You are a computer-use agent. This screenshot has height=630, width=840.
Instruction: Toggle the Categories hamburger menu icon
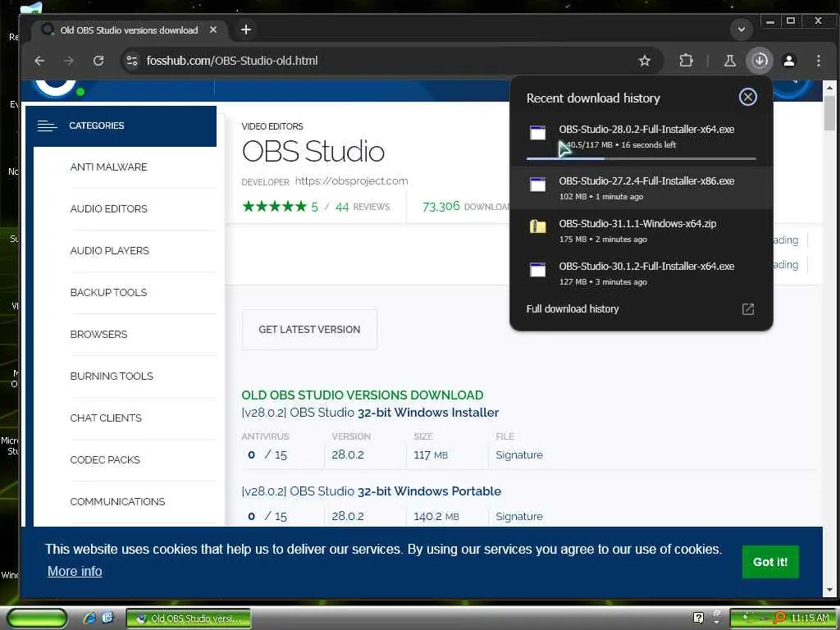pyautogui.click(x=47, y=126)
